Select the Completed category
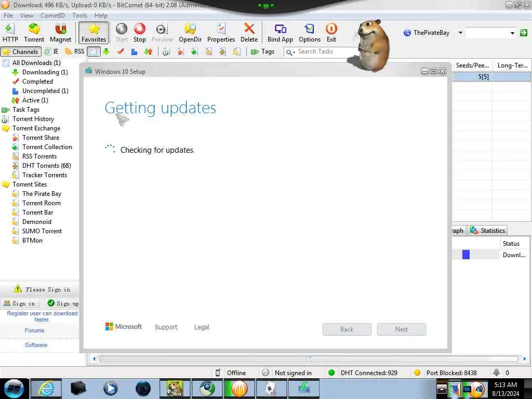The image size is (532, 399). tap(37, 82)
